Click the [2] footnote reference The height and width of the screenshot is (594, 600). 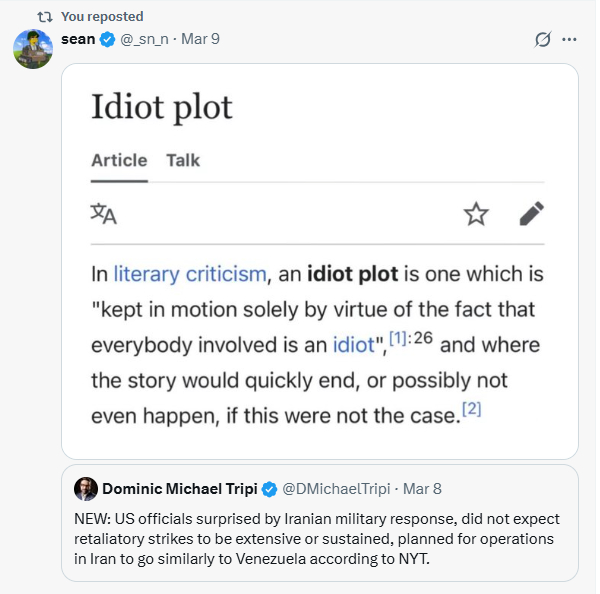[472, 408]
